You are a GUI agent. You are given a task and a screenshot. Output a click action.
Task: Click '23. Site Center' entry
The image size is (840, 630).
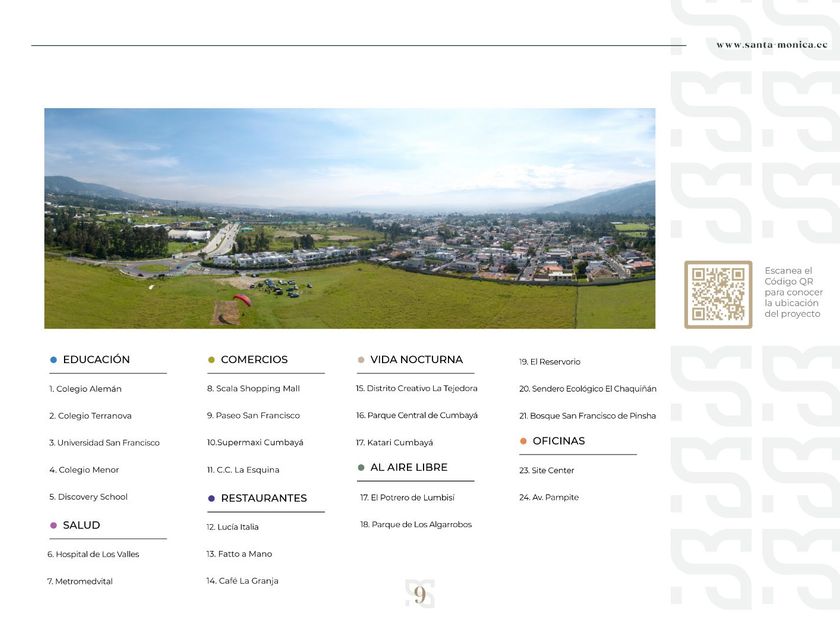click(546, 470)
